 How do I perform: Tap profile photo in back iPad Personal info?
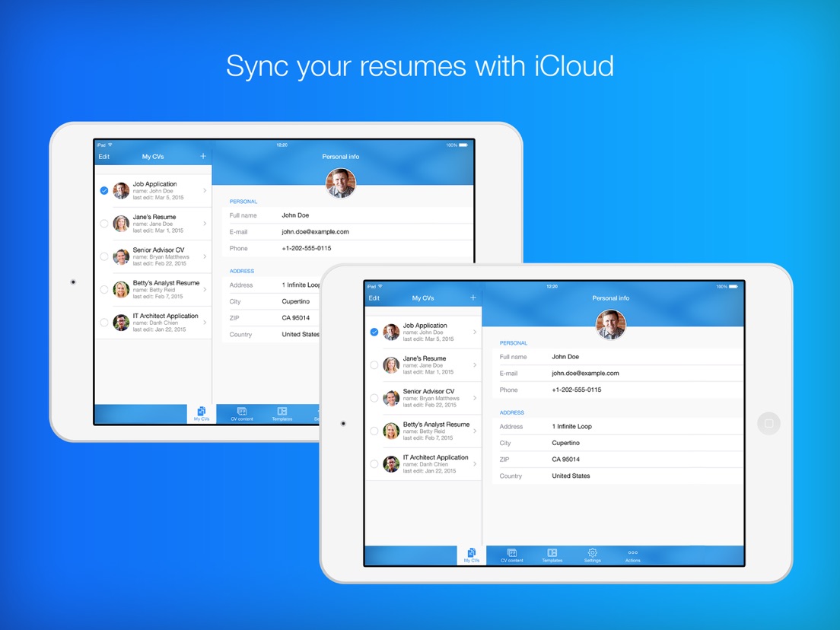[341, 183]
